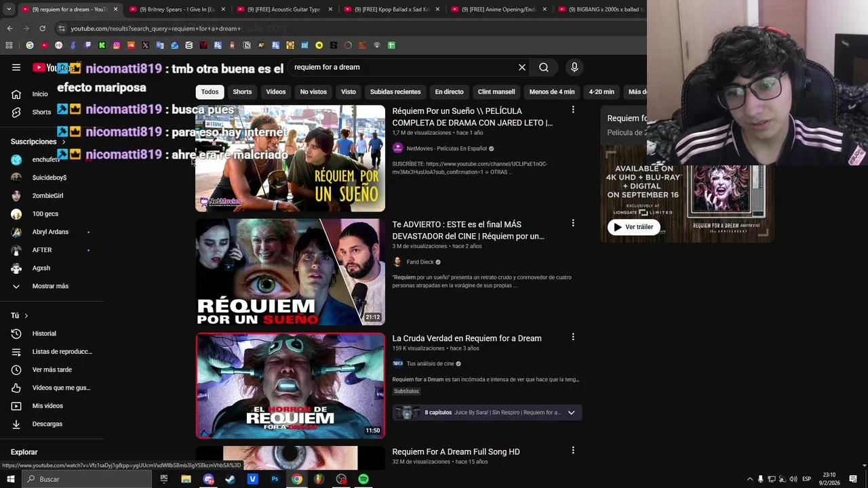Select the No vistos filter chip
868x488 pixels.
pos(313,91)
